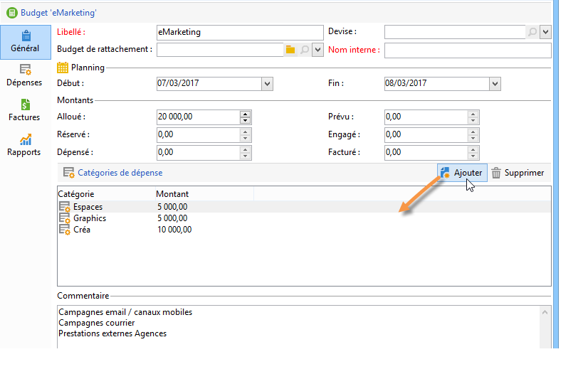Open folder icon for Budget de rattachement
Viewport: 588px width, 369px height.
click(x=290, y=50)
